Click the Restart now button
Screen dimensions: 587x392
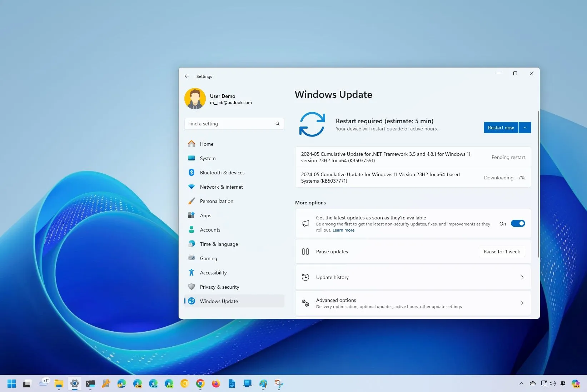501,127
